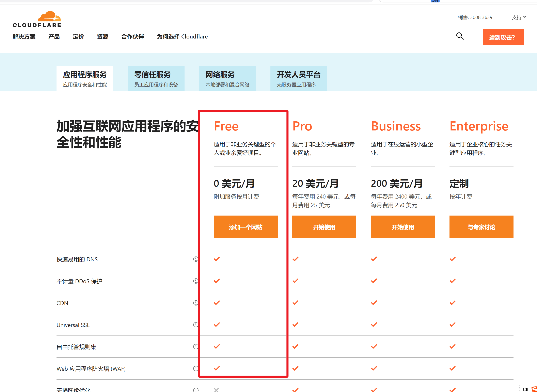Click the Pro plan heading
Viewport: 537px width, 392px height.
point(302,126)
